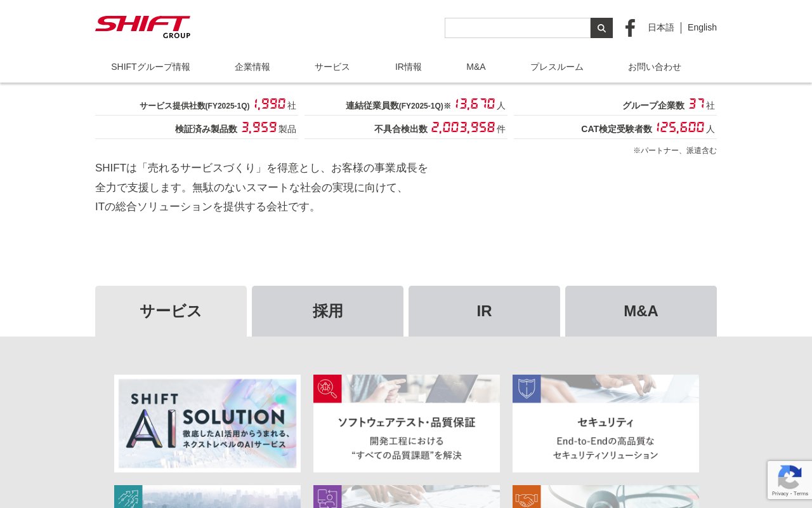
Task: Click the search magnifier button
Action: tap(601, 28)
